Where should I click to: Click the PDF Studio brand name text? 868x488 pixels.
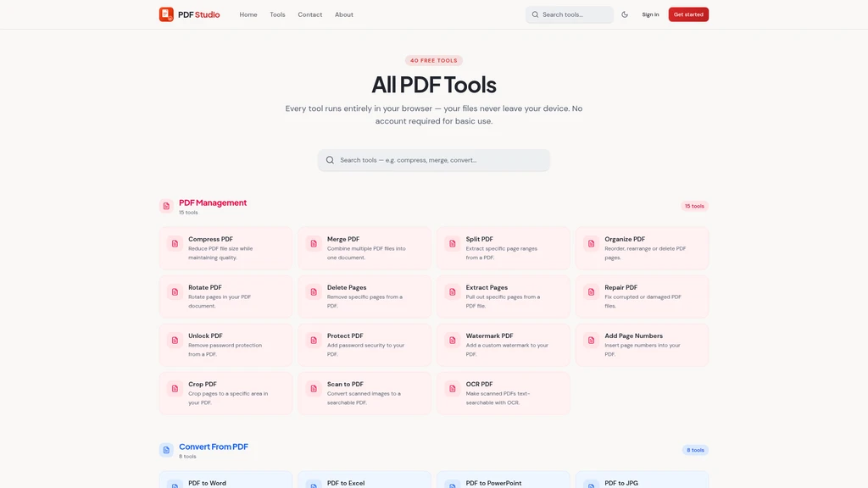pyautogui.click(x=198, y=14)
